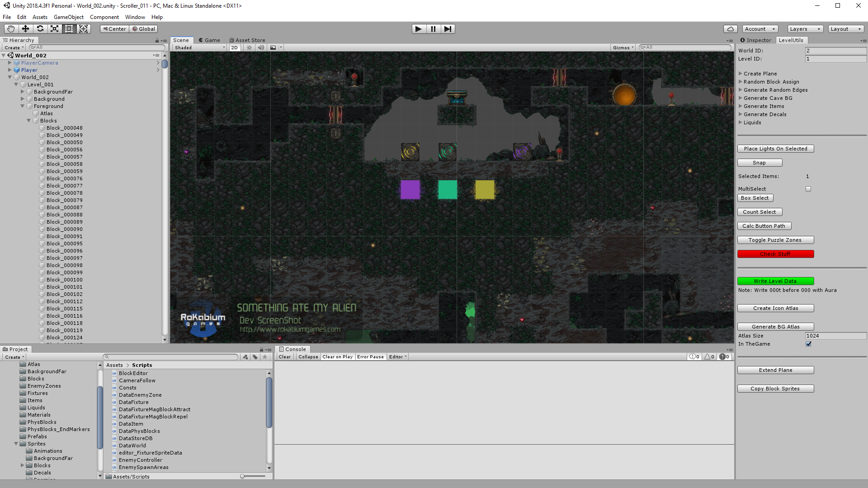Open the BlockEditor script
Viewport: 868px width, 488px height.
pos(133,373)
